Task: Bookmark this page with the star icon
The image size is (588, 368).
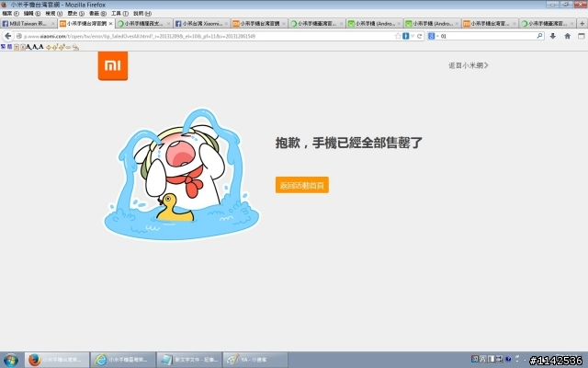Action: (x=398, y=36)
